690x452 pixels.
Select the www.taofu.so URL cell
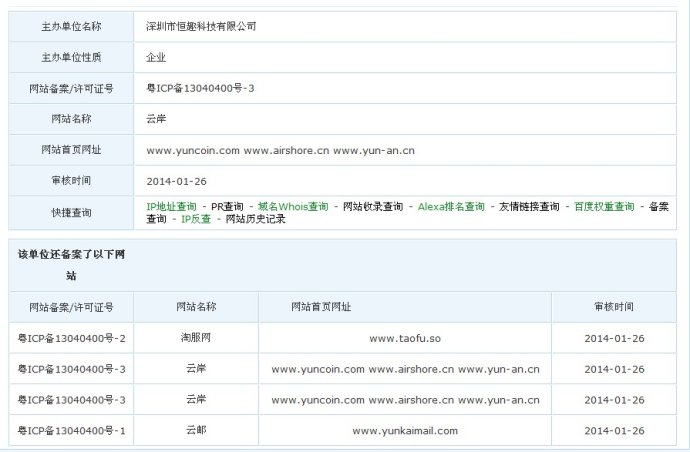click(x=405, y=338)
